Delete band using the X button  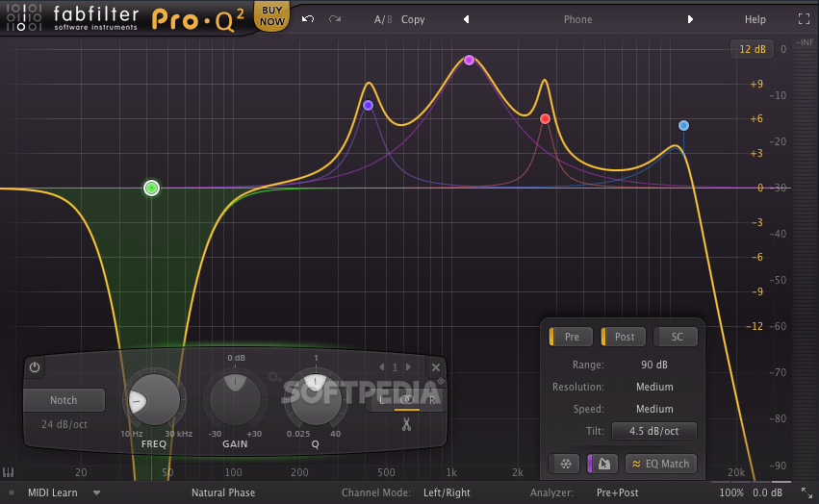[436, 367]
